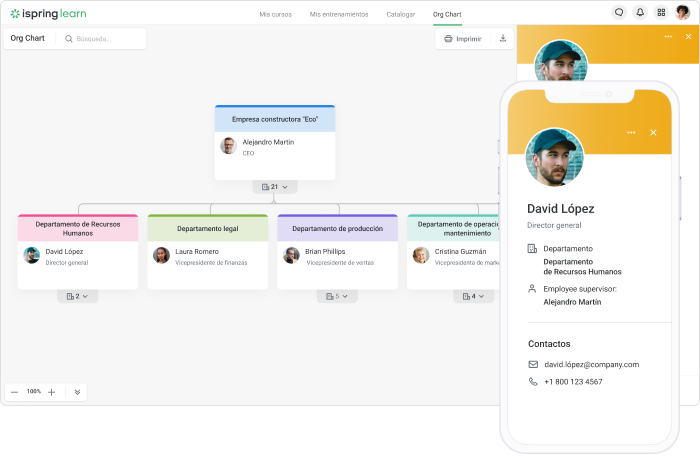Screen dimensions: 700x462
Task: Click the iSpring Learn logo
Action: [48, 14]
